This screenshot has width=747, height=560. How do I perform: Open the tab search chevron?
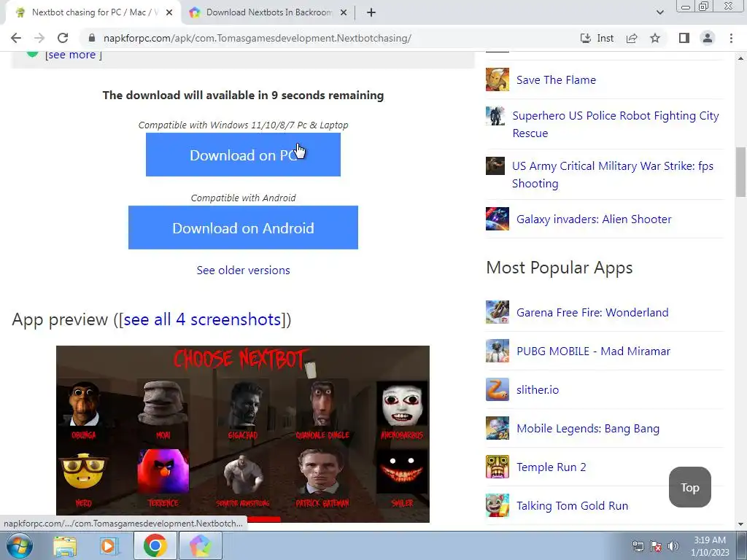pos(659,12)
